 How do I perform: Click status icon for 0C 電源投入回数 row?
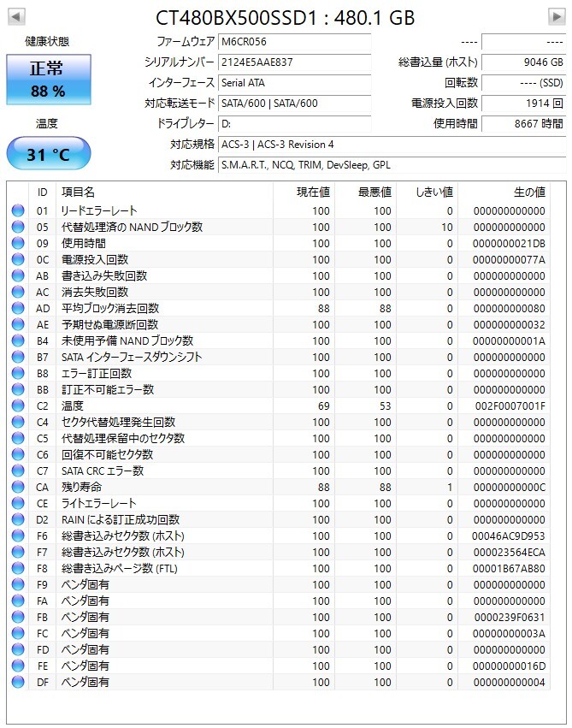tap(18, 259)
